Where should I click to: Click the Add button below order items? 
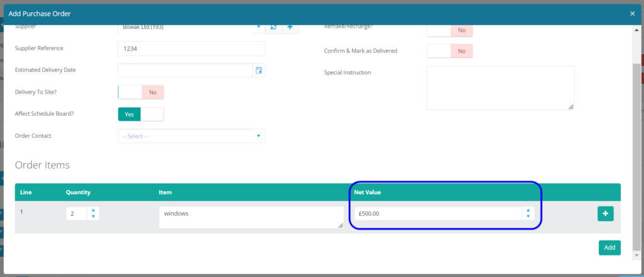[x=609, y=248]
